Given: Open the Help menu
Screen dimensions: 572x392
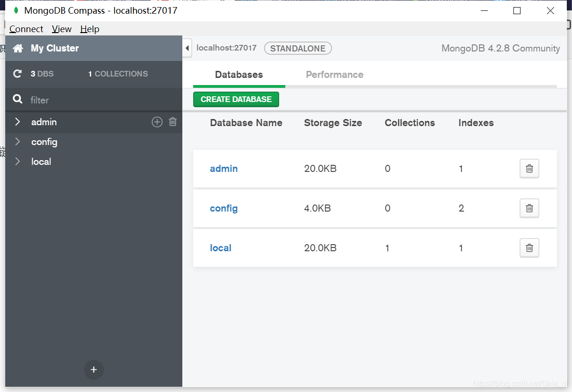Looking at the screenshot, I should tap(90, 29).
